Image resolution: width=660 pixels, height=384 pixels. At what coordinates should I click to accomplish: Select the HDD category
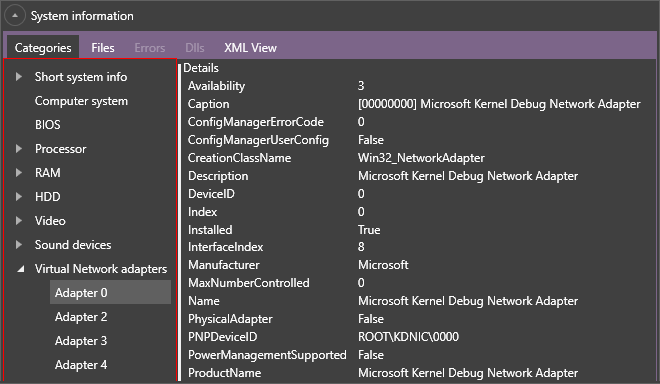click(48, 197)
